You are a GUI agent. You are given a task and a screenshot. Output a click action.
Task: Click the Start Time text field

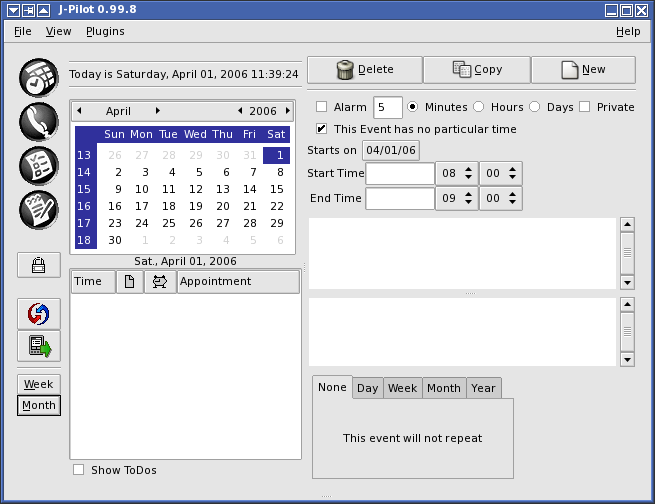[x=400, y=173]
